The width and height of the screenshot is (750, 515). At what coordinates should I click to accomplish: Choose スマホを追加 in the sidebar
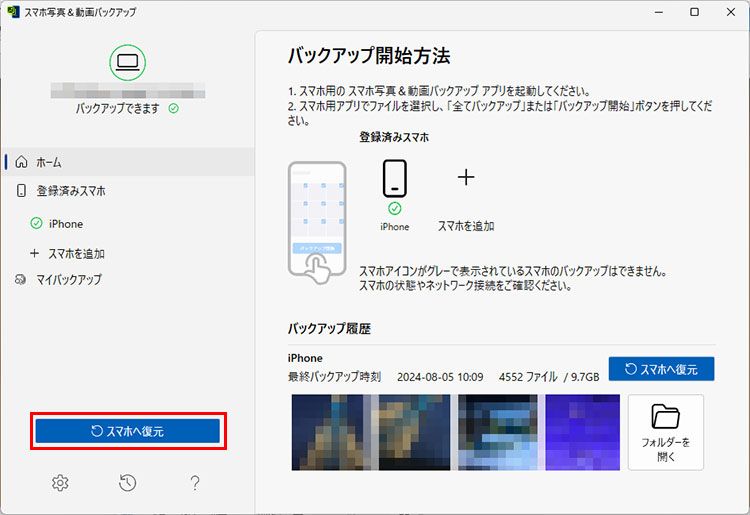point(76,254)
